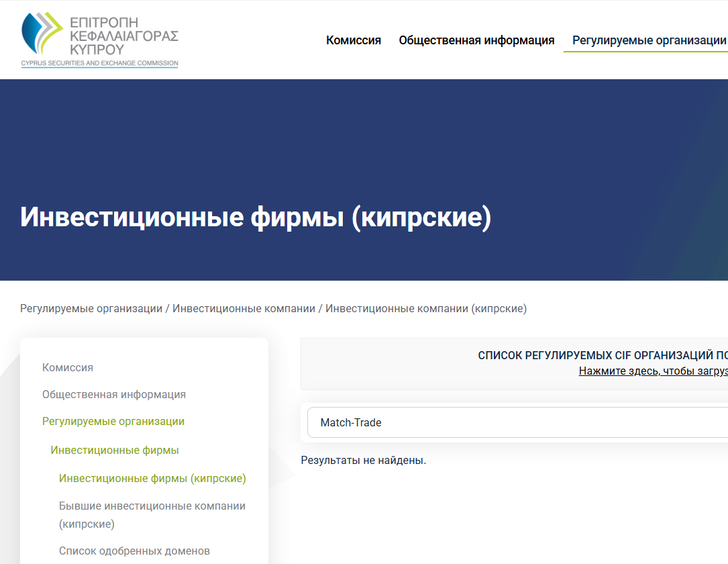Image resolution: width=728 pixels, height=564 pixels.
Task: Open Комиссия in the sidebar
Action: coord(67,367)
